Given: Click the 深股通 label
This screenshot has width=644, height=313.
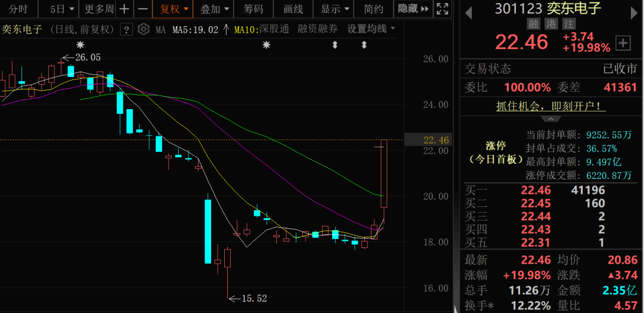Looking at the screenshot, I should click(274, 29).
